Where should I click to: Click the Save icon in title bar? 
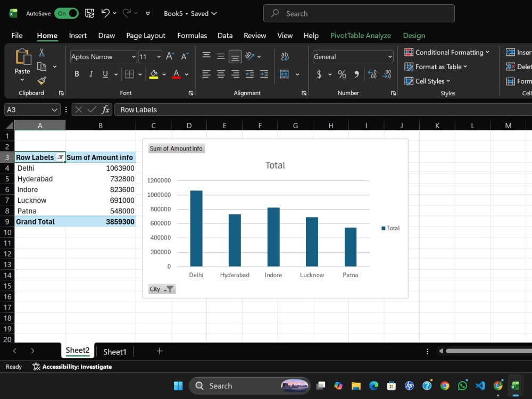(x=89, y=13)
